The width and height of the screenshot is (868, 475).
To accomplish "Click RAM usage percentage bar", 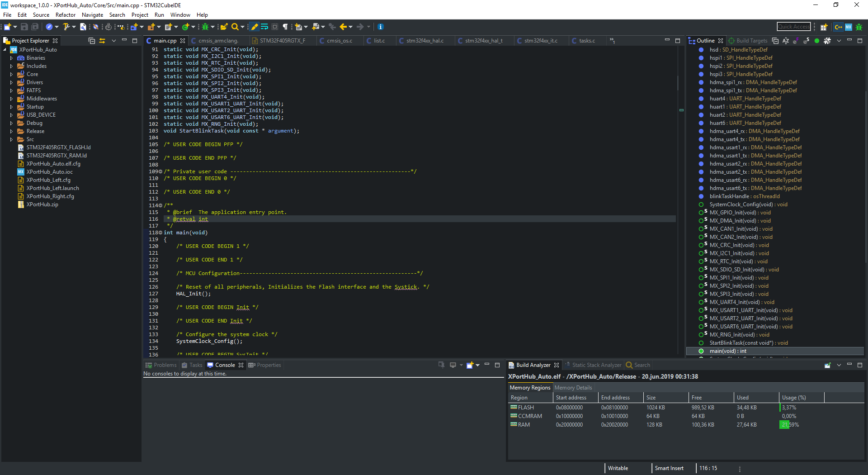I will pyautogui.click(x=802, y=425).
